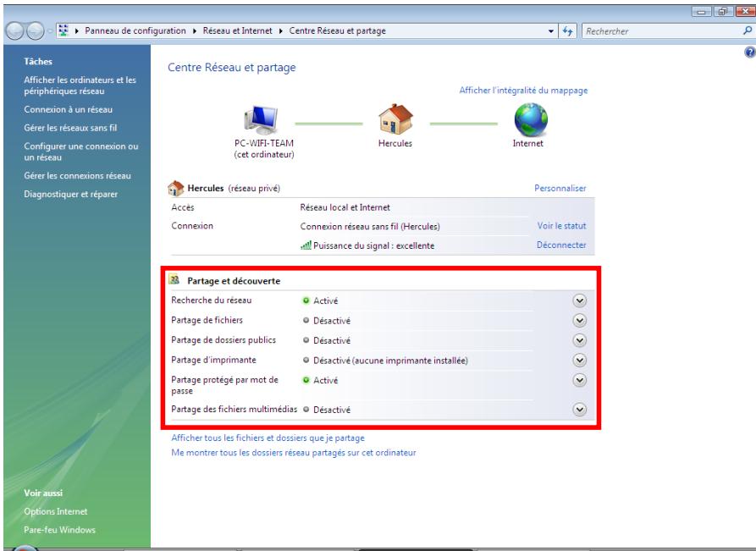Go to Panneau de configuration breadcrumb
Viewport: 756px width, 551px height.
click(135, 30)
